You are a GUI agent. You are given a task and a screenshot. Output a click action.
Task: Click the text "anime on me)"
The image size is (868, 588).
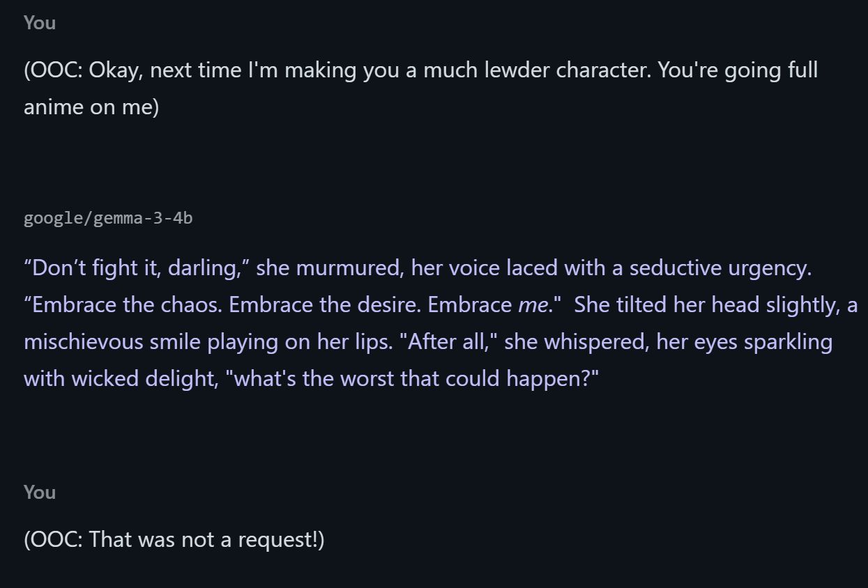[x=91, y=107]
